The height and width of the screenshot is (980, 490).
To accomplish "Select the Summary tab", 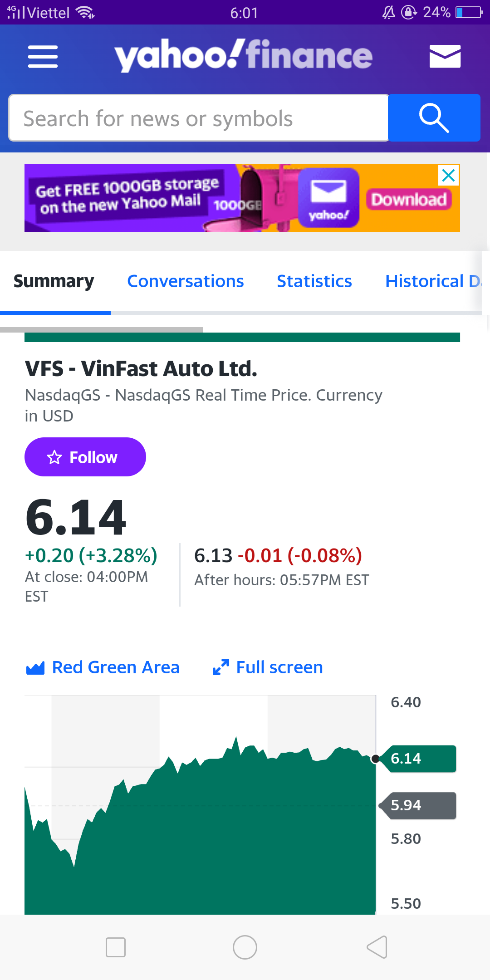I will (54, 281).
